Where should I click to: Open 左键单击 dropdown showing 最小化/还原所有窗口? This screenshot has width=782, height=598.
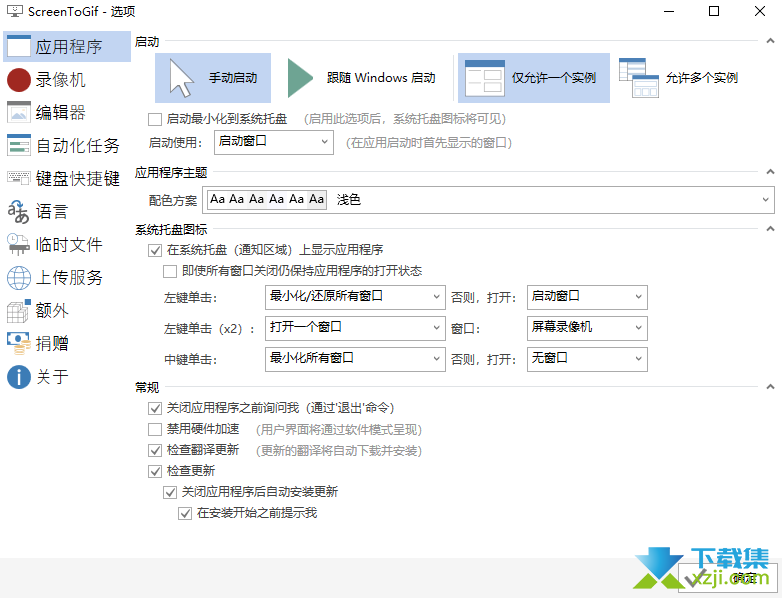click(x=355, y=297)
